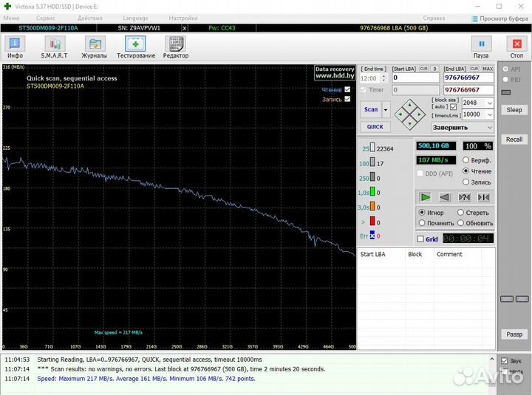Open the Инфо drive info panel
The height and width of the screenshot is (395, 532).
[x=15, y=47]
